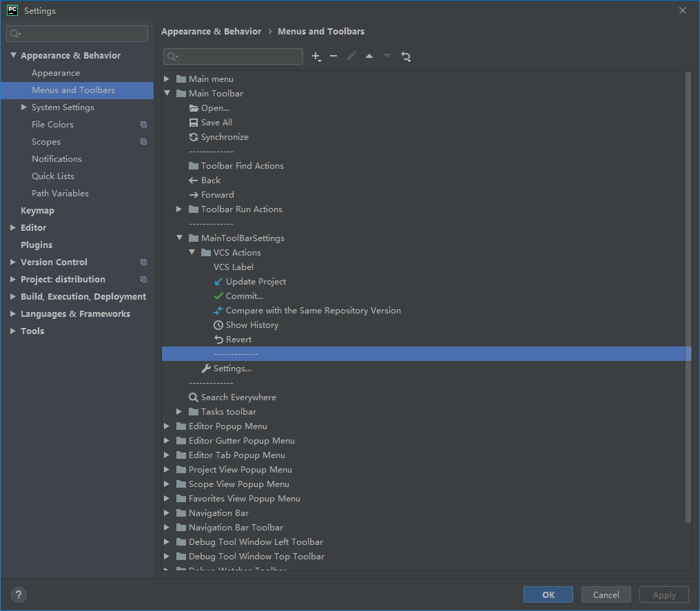Click the Cancel button
The width and height of the screenshot is (700, 611).
606,594
